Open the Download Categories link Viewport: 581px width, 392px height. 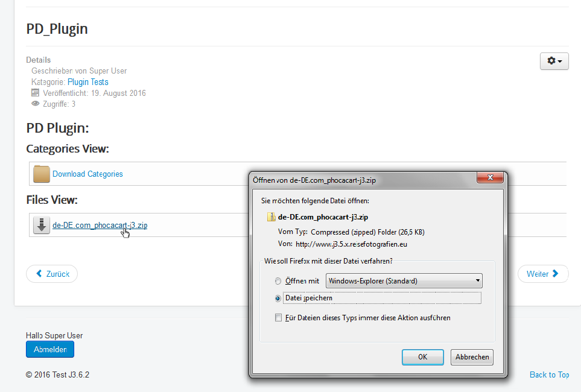[x=87, y=174]
